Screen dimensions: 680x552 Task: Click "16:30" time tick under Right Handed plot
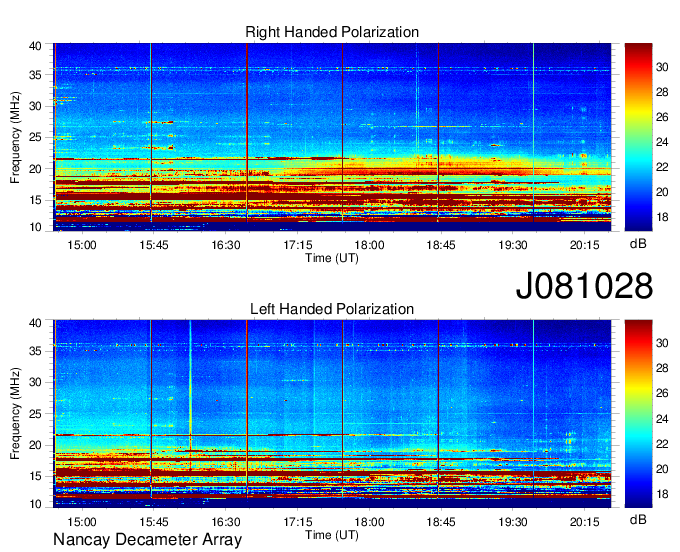tap(226, 245)
